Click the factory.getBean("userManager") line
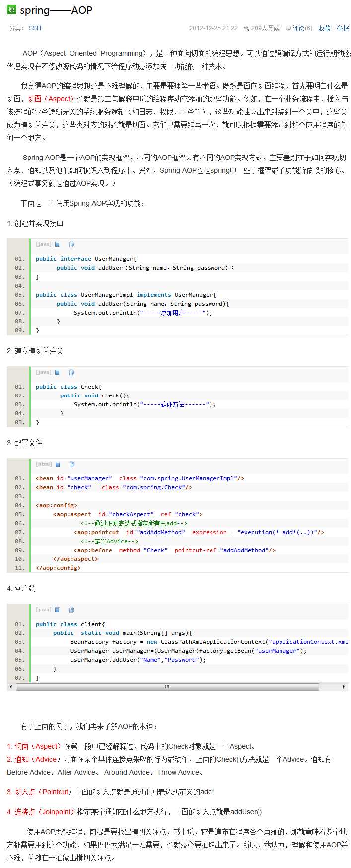 point(189,651)
